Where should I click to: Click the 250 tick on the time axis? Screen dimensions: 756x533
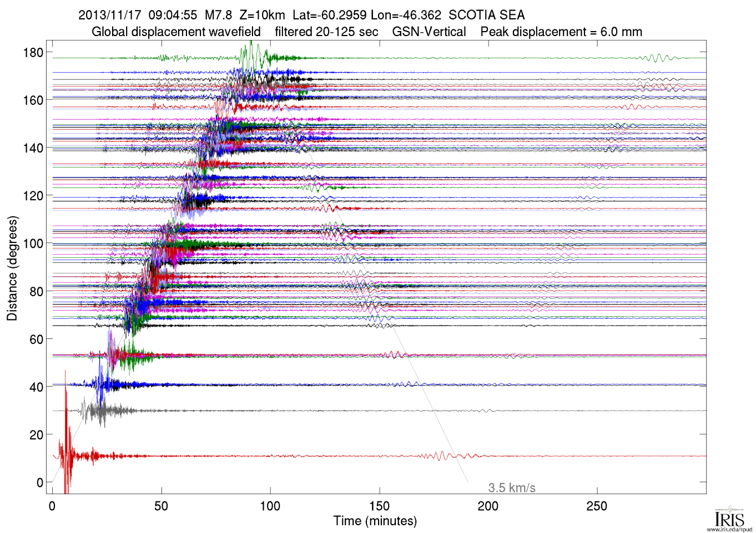[597, 506]
